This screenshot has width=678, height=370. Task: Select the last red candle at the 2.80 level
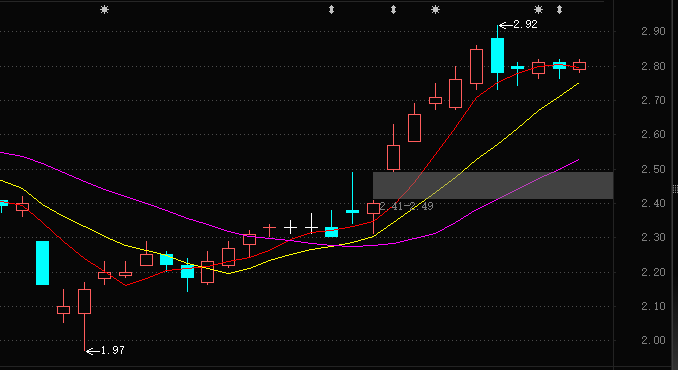pyautogui.click(x=579, y=66)
